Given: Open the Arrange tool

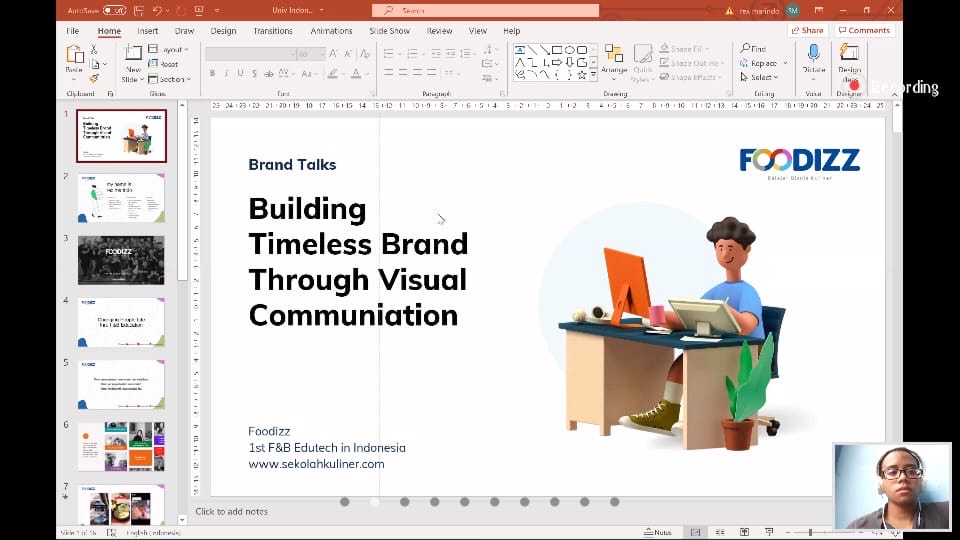Looking at the screenshot, I should pos(614,60).
